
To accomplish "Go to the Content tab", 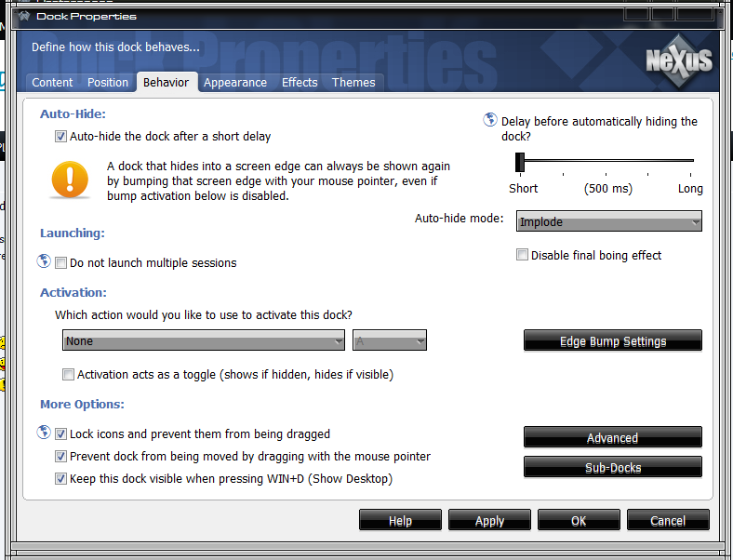I will [52, 83].
